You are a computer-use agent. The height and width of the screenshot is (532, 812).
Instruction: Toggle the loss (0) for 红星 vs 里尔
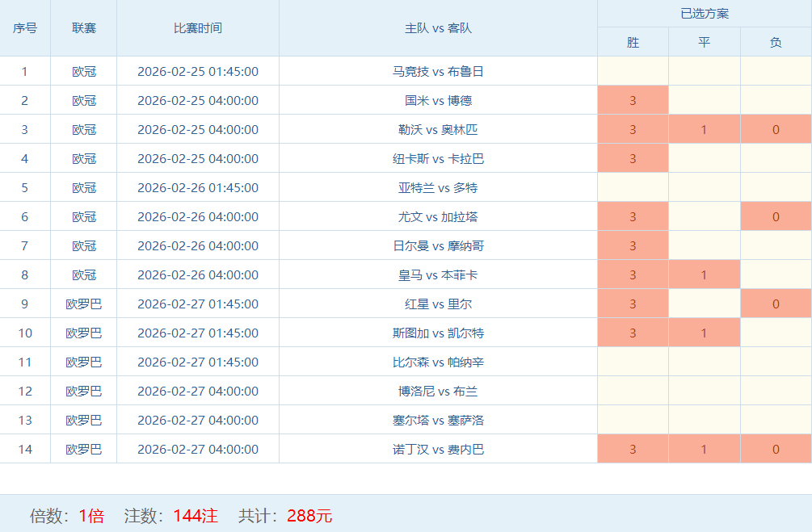point(776,304)
